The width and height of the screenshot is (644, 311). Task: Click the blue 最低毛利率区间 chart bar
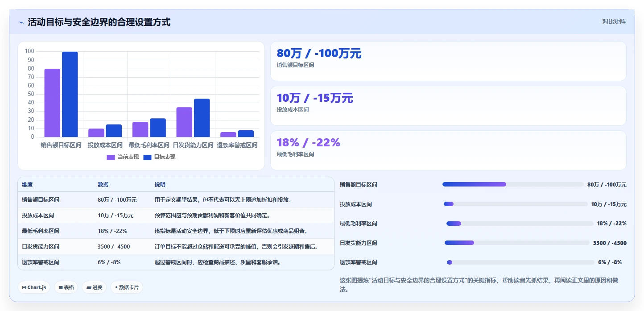click(x=158, y=128)
